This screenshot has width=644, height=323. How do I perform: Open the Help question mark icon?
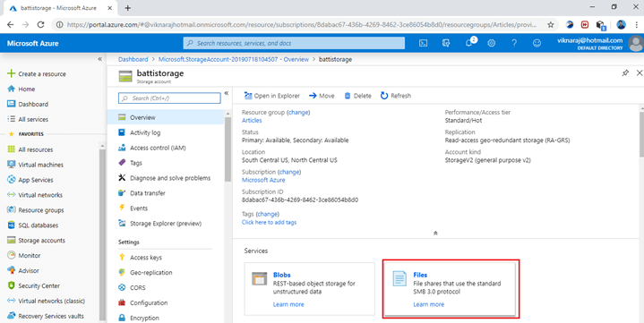[514, 43]
